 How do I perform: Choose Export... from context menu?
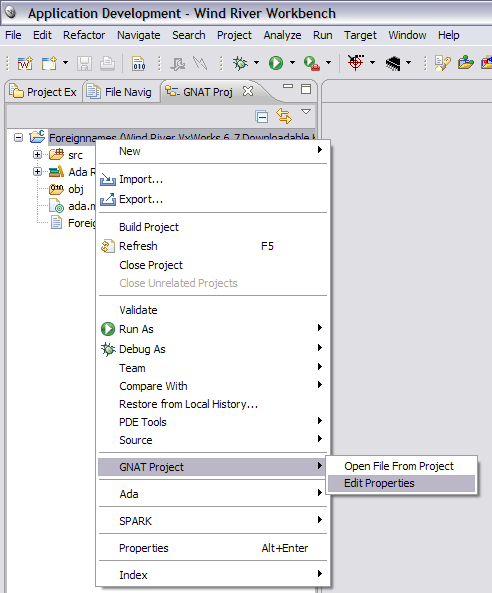213,199
